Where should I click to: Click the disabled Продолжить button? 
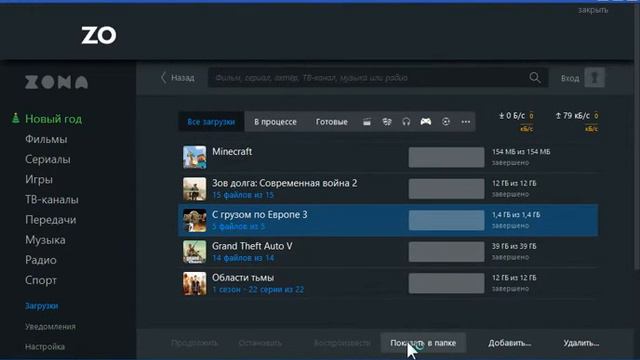point(194,343)
